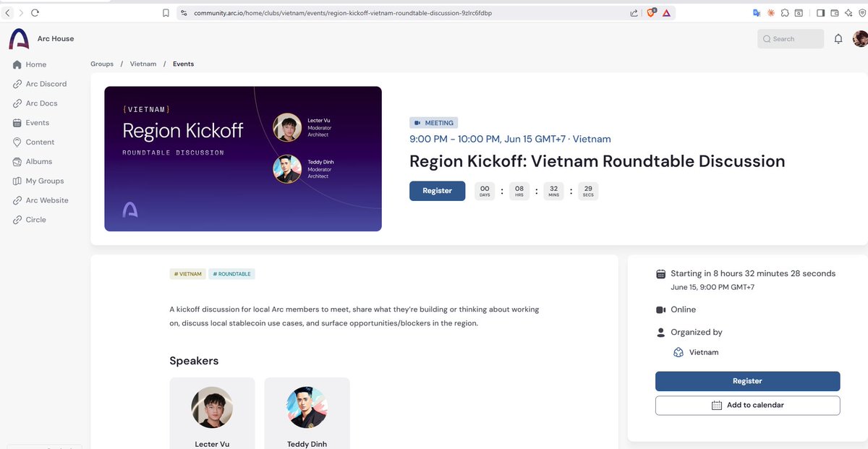Screen dimensions: 868x449
Task: Open Albums in the sidebar
Action: (x=33, y=162)
